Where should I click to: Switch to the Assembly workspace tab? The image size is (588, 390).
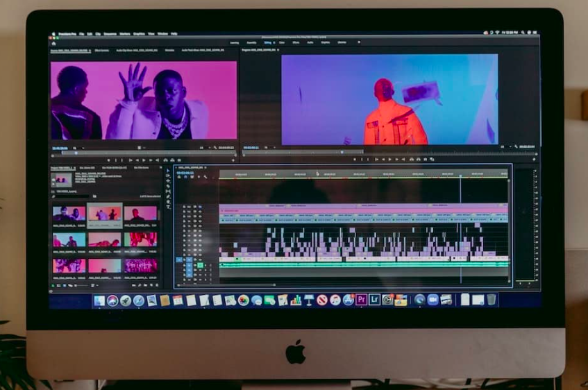(x=251, y=42)
